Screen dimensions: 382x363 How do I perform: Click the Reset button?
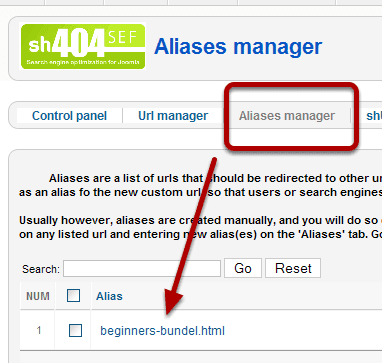pos(293,268)
